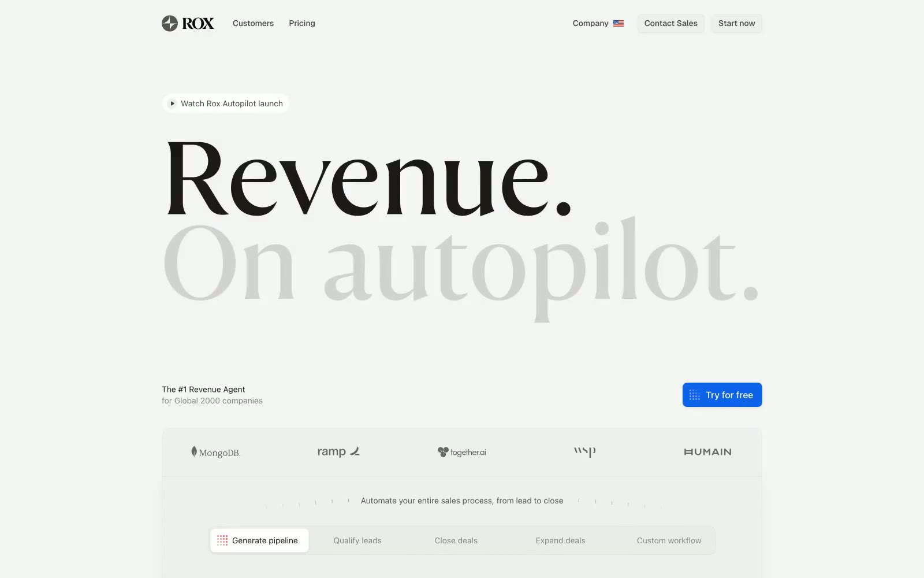Image resolution: width=924 pixels, height=578 pixels.
Task: Click 'for Global 2000 companies' text
Action: point(212,401)
